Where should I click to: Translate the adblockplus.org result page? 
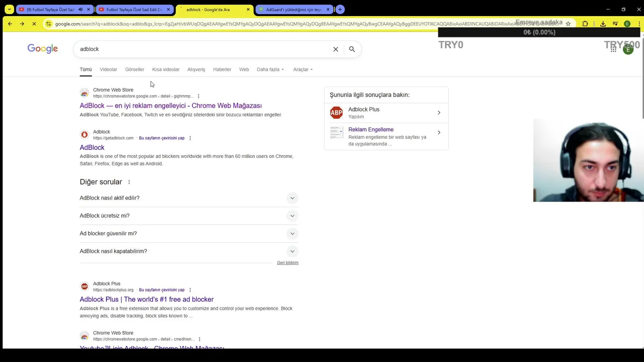coord(162,290)
